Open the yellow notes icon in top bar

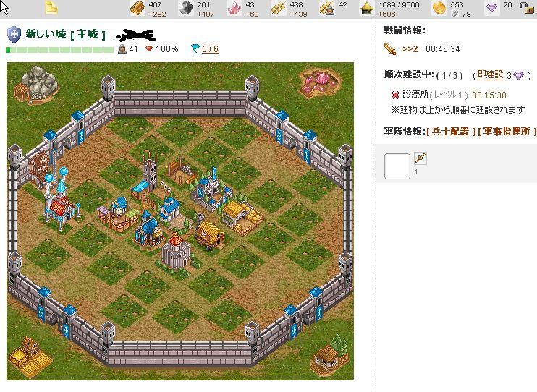[x=51, y=8]
